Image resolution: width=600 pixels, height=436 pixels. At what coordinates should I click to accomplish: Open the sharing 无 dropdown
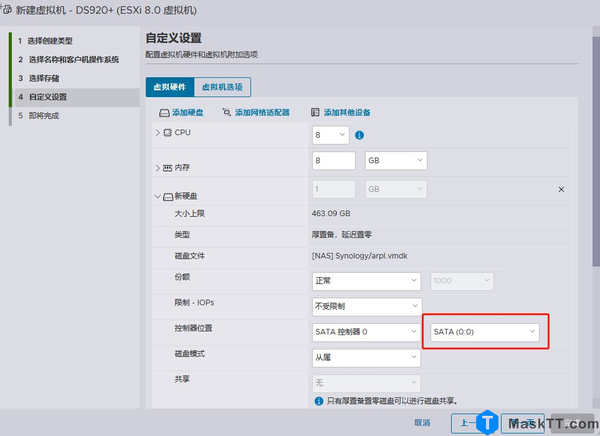366,383
